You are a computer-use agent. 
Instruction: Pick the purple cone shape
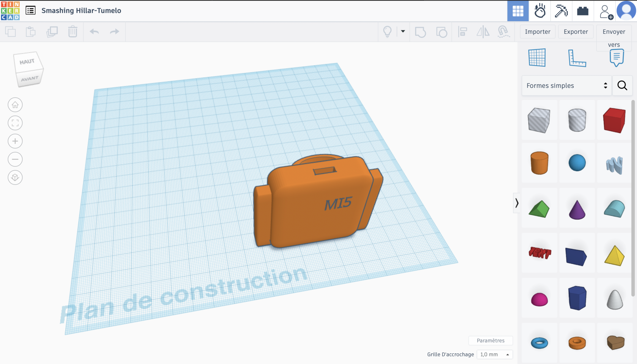click(577, 209)
